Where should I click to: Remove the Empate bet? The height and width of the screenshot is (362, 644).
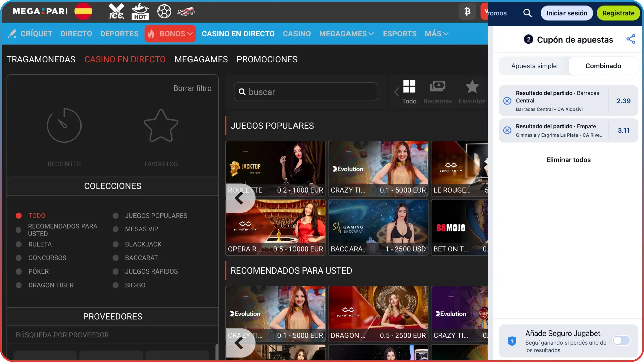tap(507, 130)
